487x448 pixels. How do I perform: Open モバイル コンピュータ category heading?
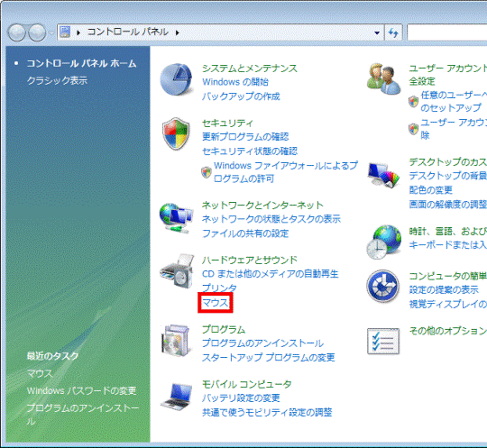(x=247, y=384)
